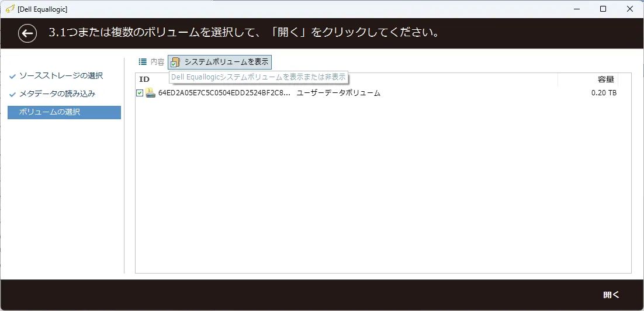The height and width of the screenshot is (311, 644).
Task: Open the ソースストレージの選択 step
Action: [x=61, y=75]
